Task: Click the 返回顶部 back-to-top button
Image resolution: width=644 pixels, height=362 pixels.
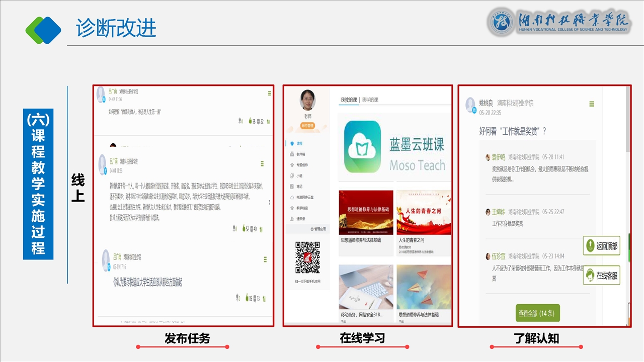Action: [x=601, y=246]
